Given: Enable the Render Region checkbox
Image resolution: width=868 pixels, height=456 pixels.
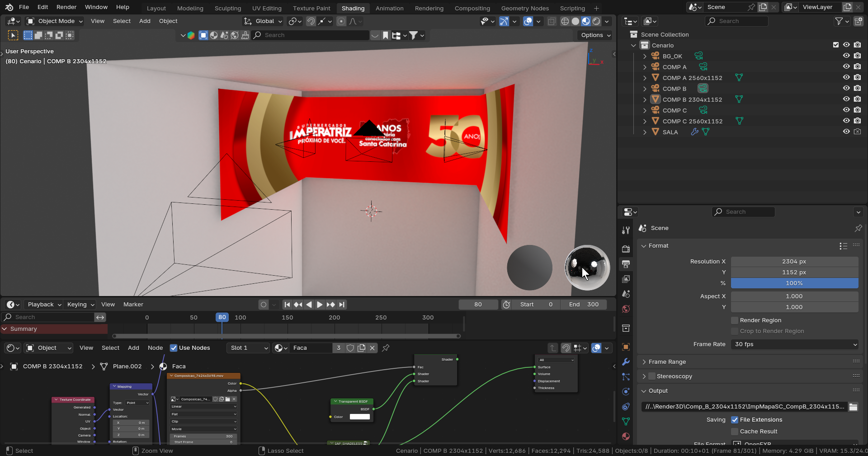Looking at the screenshot, I should pos(735,320).
